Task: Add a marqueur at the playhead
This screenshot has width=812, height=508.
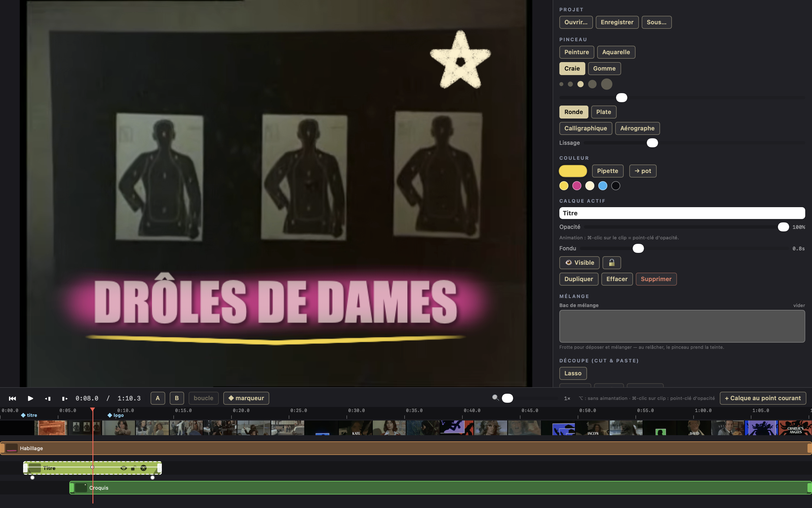Action: tap(246, 398)
